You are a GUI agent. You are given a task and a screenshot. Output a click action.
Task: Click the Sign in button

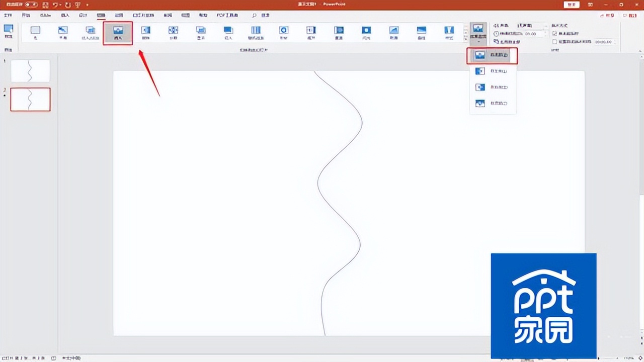click(571, 5)
